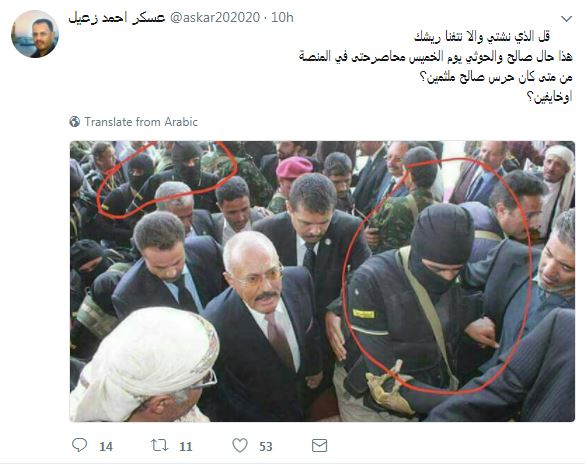Click tweet line starting هذا حال صالح
Viewport: 585px width, 465px height.
(x=436, y=57)
